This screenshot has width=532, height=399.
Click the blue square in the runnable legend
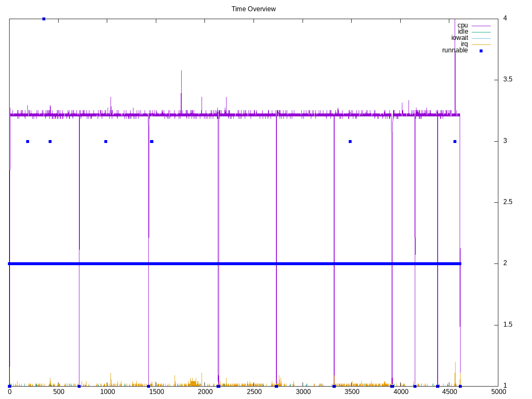pyautogui.click(x=481, y=51)
